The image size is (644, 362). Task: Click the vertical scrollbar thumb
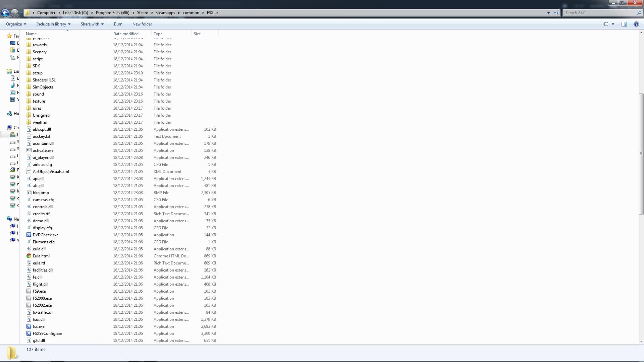pos(641,154)
